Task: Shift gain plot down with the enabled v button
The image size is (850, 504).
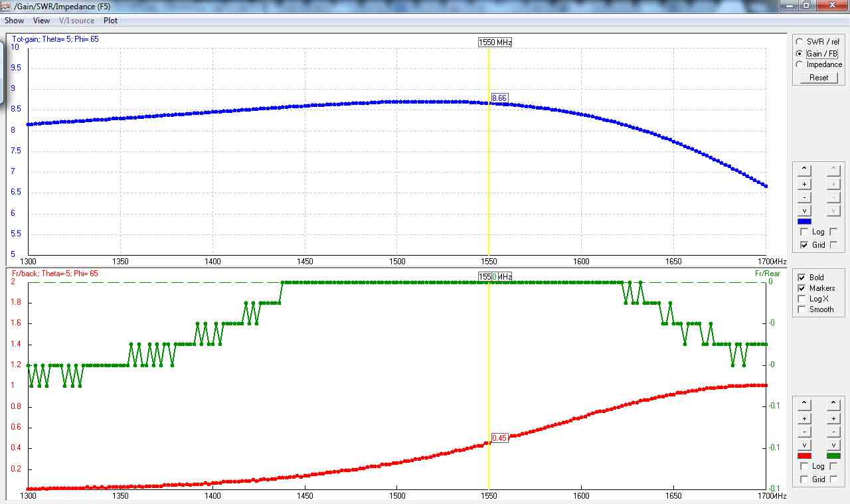Action: tap(804, 210)
